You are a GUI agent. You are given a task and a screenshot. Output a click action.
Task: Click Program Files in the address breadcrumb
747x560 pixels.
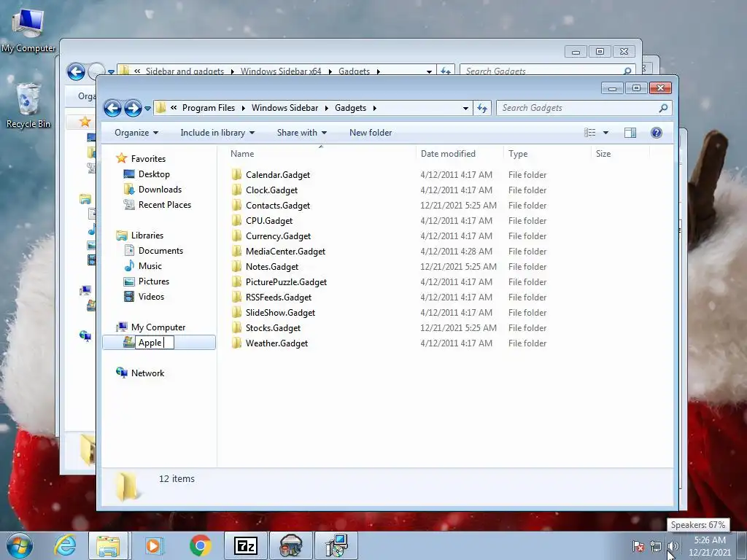(208, 108)
